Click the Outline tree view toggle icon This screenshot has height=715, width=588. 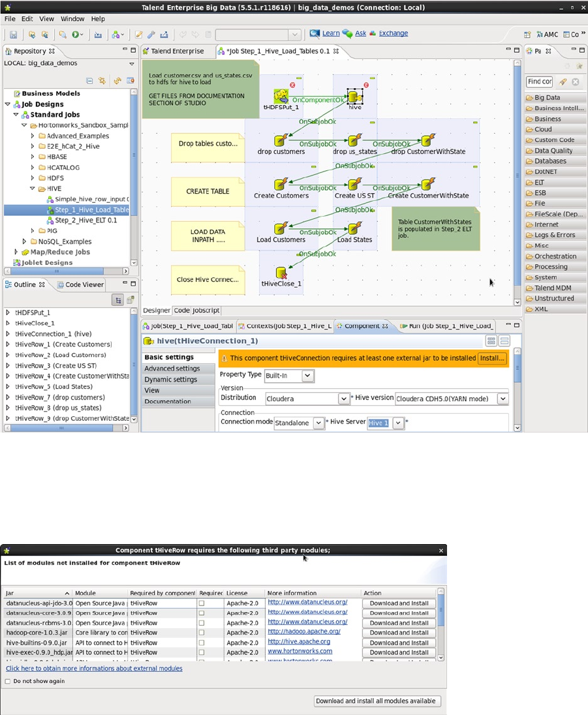point(117,300)
